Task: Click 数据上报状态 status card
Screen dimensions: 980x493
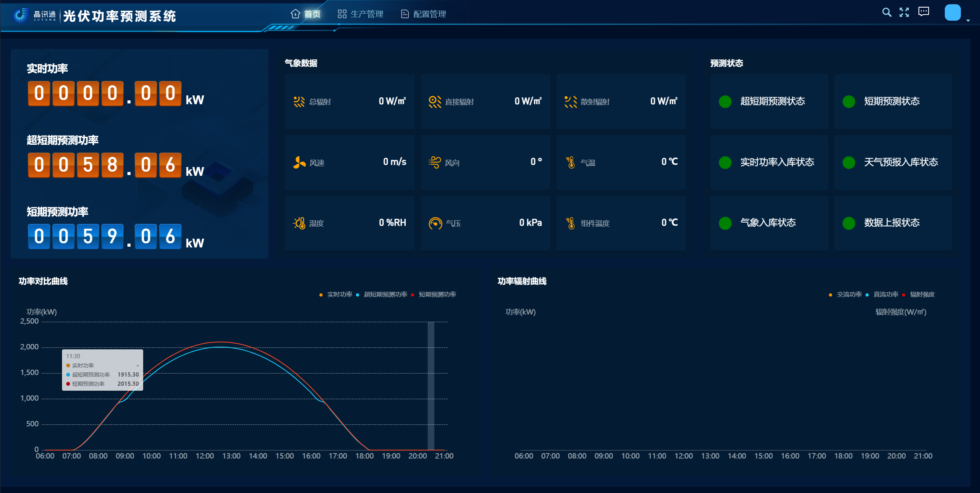Action: point(893,223)
